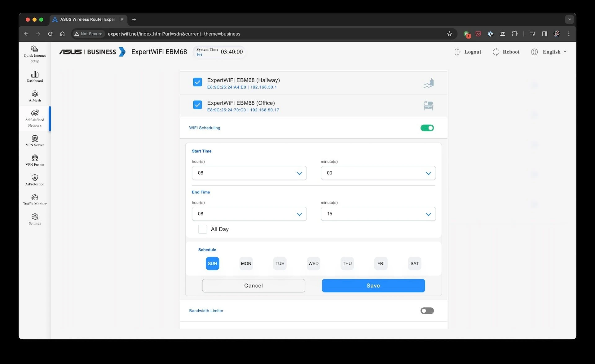Click the Reboot icon button
The height and width of the screenshot is (364, 595).
(x=496, y=52)
